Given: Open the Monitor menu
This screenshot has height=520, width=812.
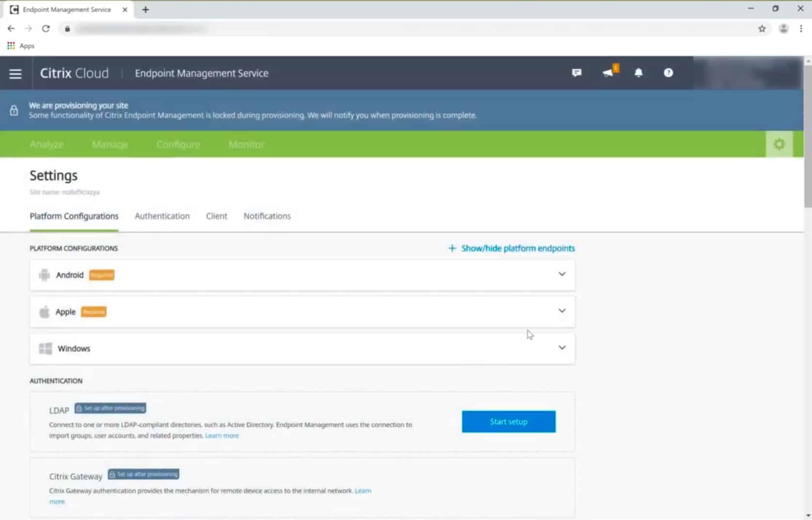Looking at the screenshot, I should pos(247,144).
